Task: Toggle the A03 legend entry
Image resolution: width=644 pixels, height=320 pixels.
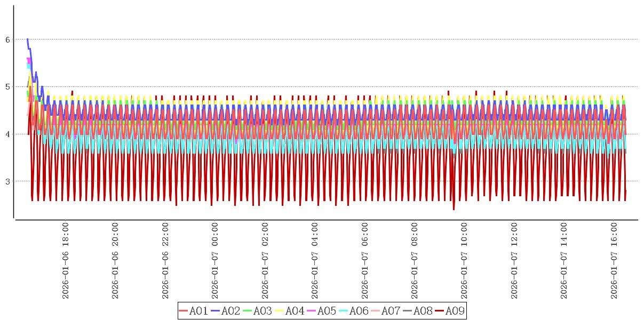Action: point(258,311)
